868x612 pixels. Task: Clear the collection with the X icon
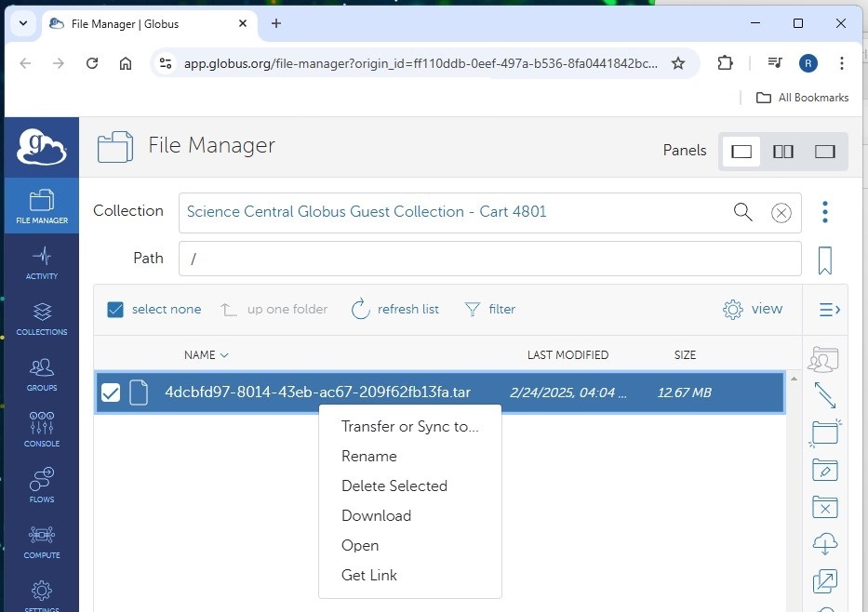point(781,212)
